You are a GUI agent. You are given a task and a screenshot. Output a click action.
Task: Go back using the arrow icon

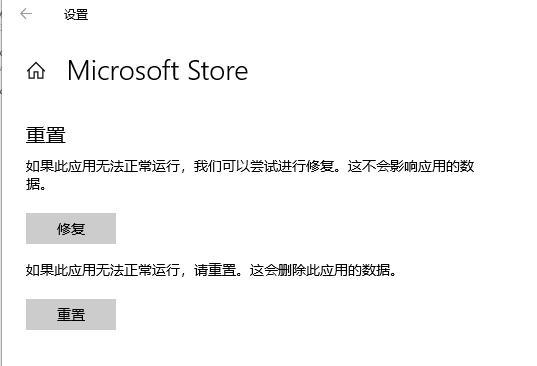pyautogui.click(x=26, y=14)
